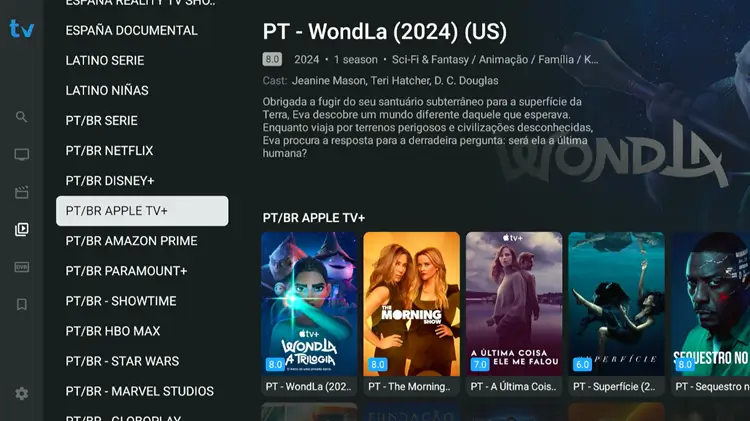Open A Última Coisa Ele Me Falou poster

[x=514, y=313]
